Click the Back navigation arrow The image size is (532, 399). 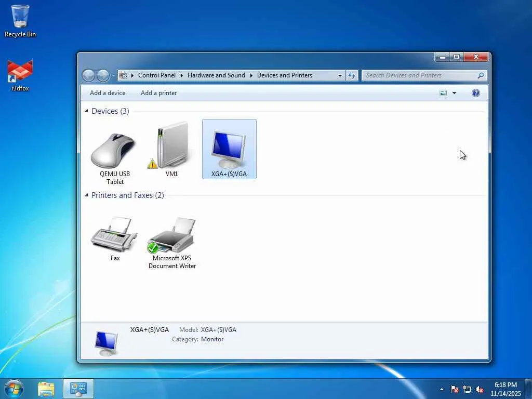88,75
